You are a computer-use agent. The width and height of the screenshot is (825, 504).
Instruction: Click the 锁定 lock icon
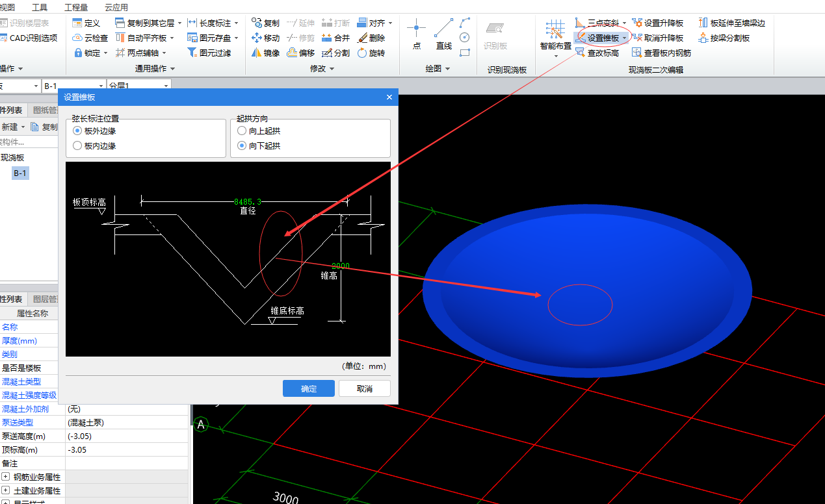(77, 53)
